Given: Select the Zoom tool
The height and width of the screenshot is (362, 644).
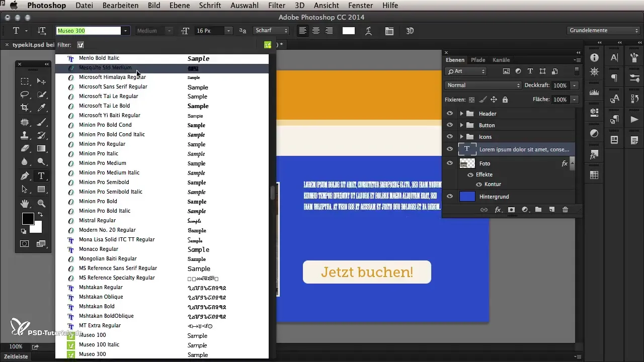Looking at the screenshot, I should (42, 203).
